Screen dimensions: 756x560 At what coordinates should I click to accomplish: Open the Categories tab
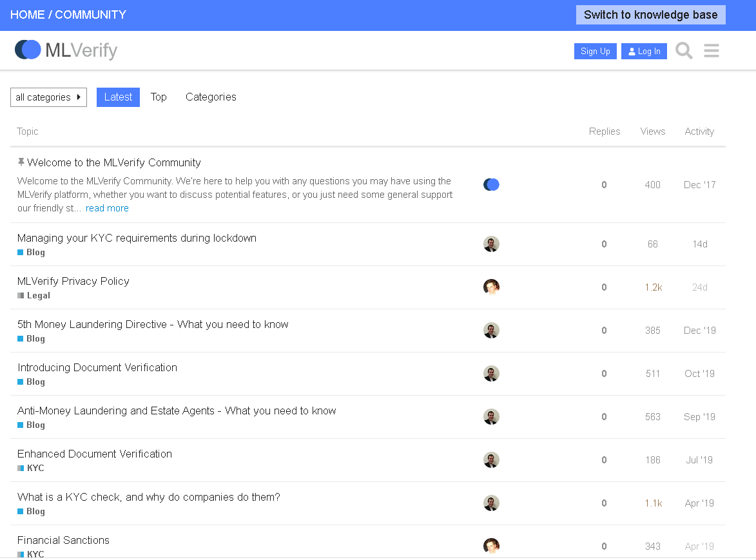click(211, 97)
